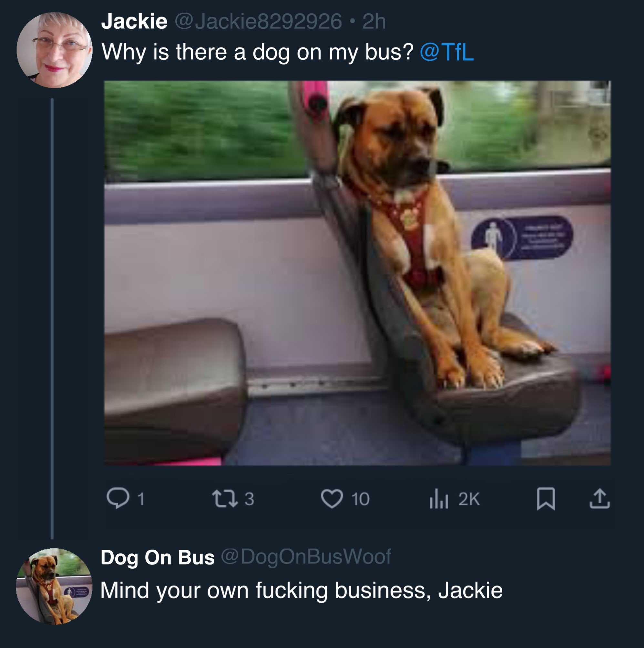Click the retweet count 3
Viewport: 644px width, 648px height.
(x=249, y=499)
